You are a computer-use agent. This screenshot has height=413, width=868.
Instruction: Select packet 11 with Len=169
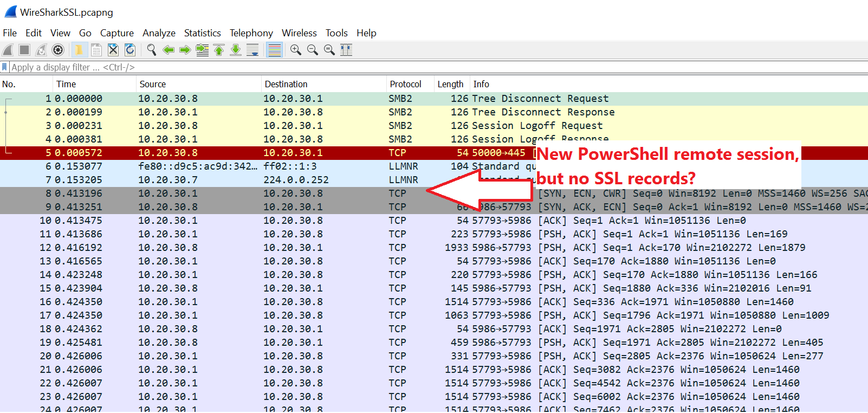pyautogui.click(x=434, y=234)
